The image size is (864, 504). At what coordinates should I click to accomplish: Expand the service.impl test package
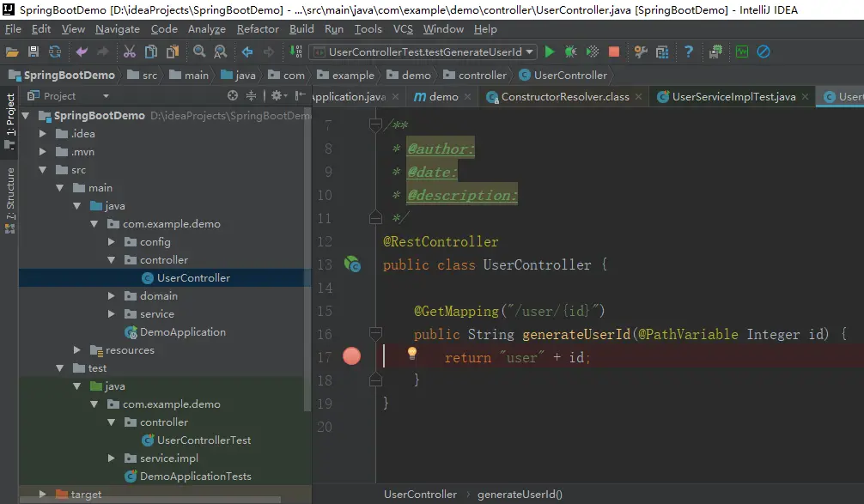[112, 458]
